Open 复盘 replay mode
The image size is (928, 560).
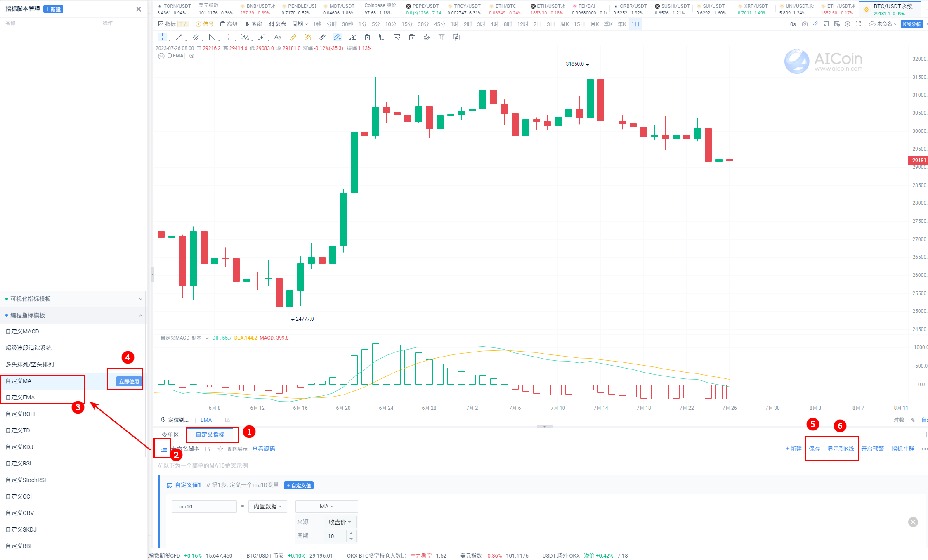pyautogui.click(x=277, y=24)
